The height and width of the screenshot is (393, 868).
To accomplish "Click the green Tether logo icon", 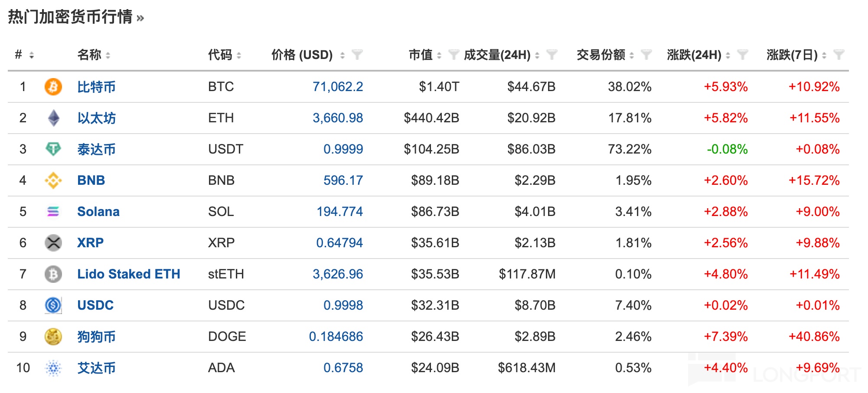I will [x=53, y=149].
